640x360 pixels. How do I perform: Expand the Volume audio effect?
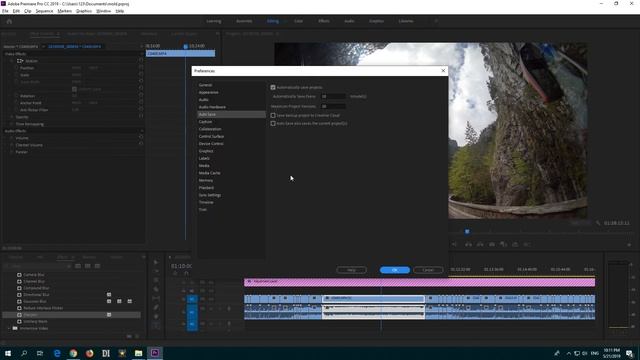11,138
